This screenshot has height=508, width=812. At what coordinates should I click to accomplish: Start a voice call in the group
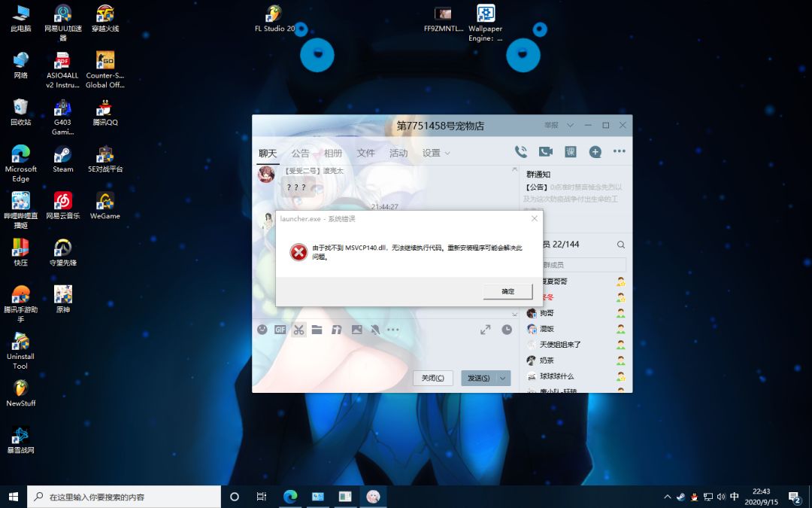point(520,152)
